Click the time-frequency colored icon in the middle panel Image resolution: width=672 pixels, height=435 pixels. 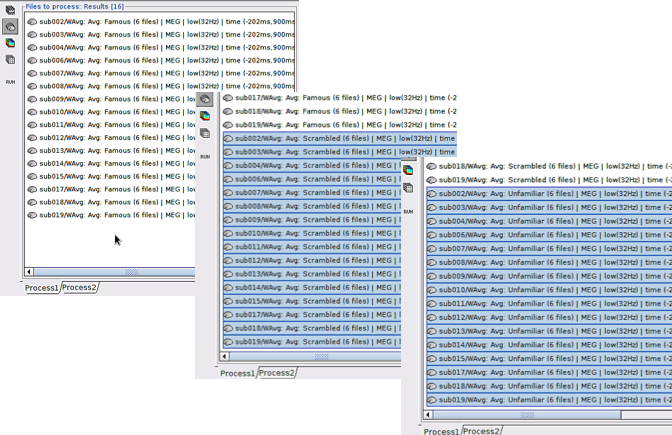coord(205,115)
